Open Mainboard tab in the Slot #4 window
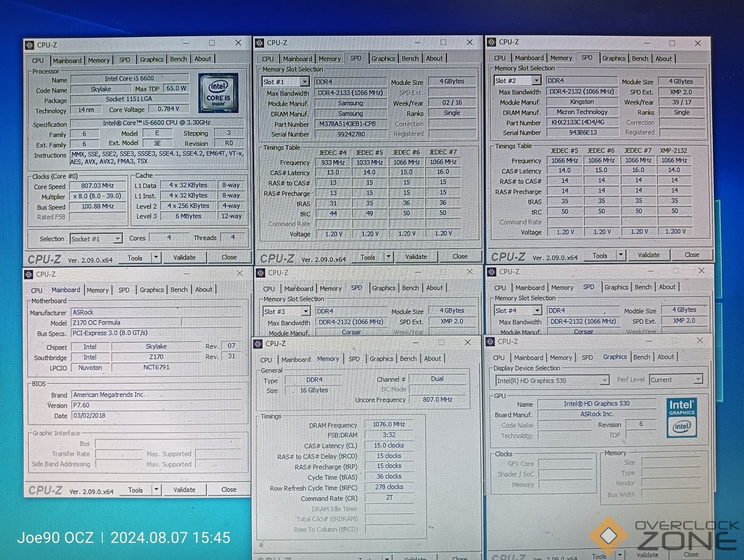This screenshot has width=744, height=560. [530, 287]
